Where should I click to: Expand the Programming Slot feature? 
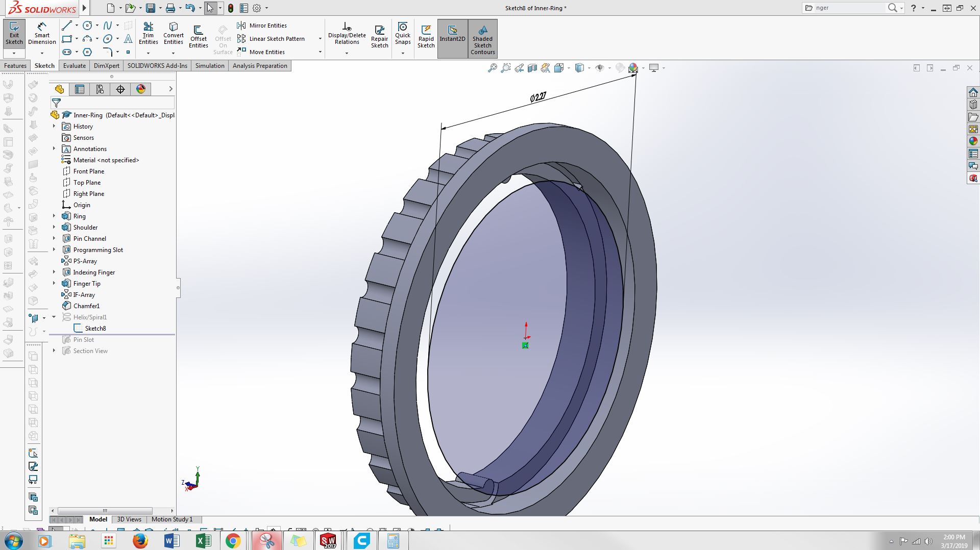coord(54,249)
